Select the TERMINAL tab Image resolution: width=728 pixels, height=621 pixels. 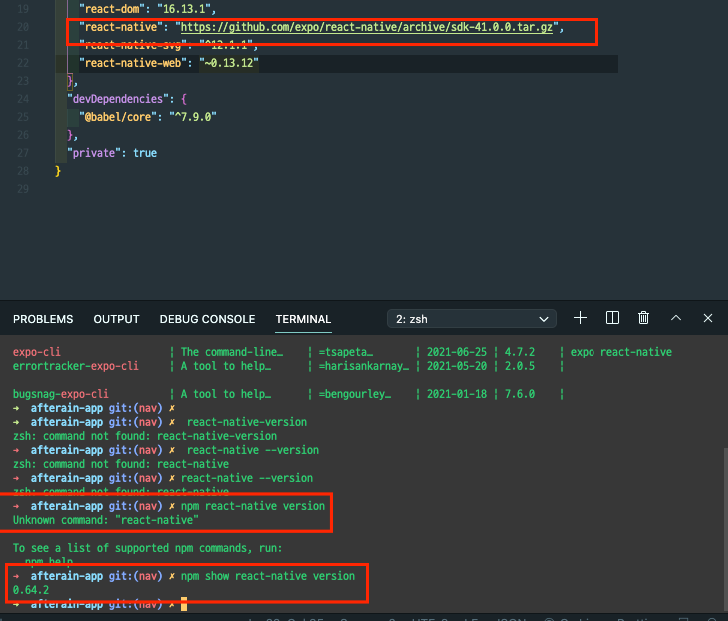tap(303, 319)
